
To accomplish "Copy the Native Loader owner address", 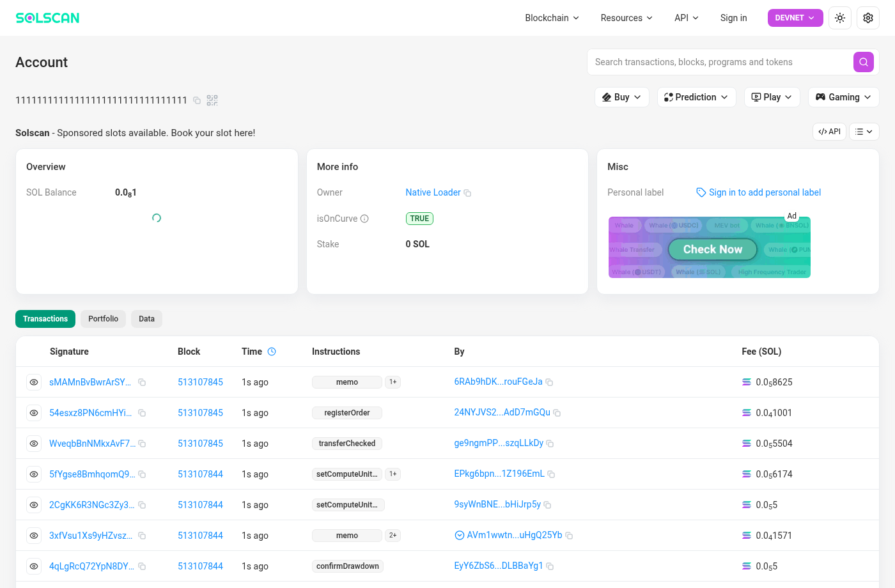I will pos(467,193).
